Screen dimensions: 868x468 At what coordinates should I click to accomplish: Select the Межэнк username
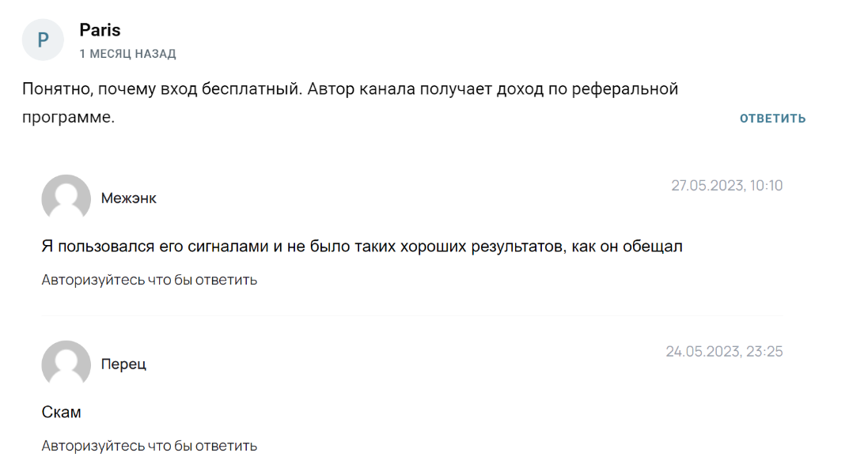tap(129, 198)
